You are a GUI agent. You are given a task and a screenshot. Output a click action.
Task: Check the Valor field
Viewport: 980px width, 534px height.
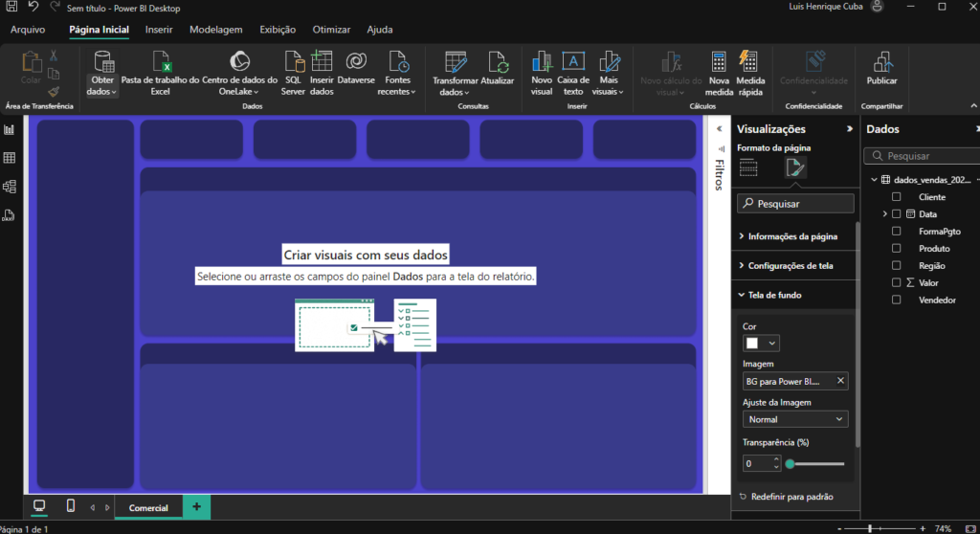tap(896, 282)
